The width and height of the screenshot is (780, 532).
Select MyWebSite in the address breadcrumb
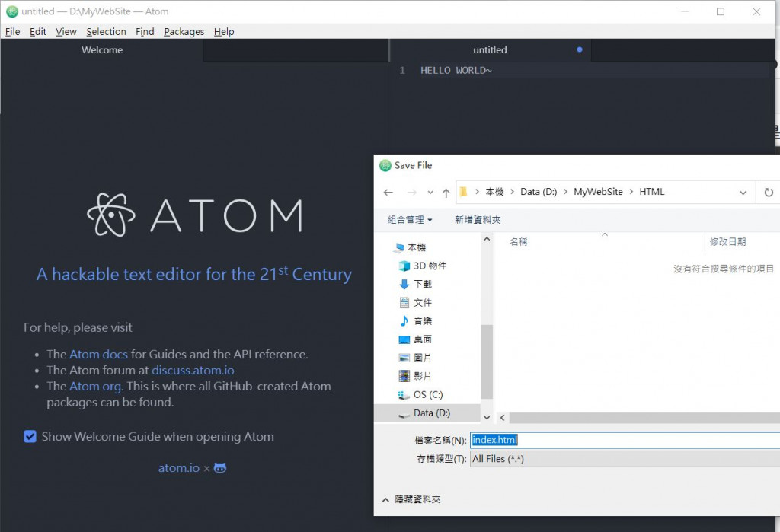tap(598, 192)
